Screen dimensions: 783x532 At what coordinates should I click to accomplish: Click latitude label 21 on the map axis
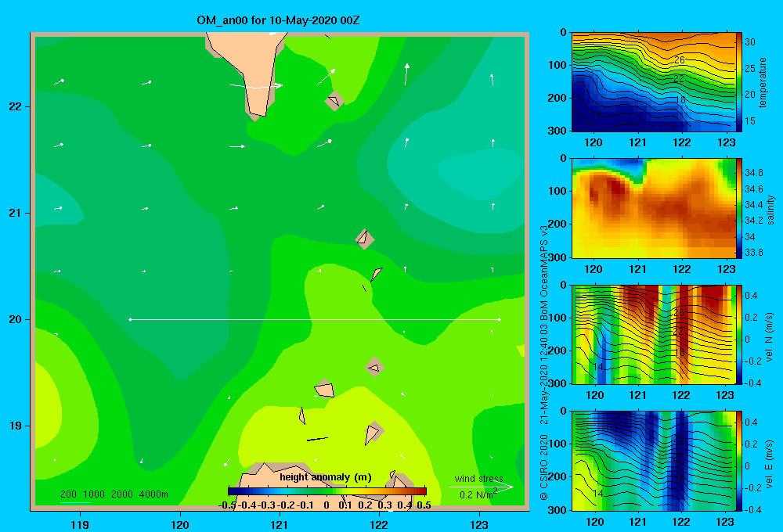(15, 213)
